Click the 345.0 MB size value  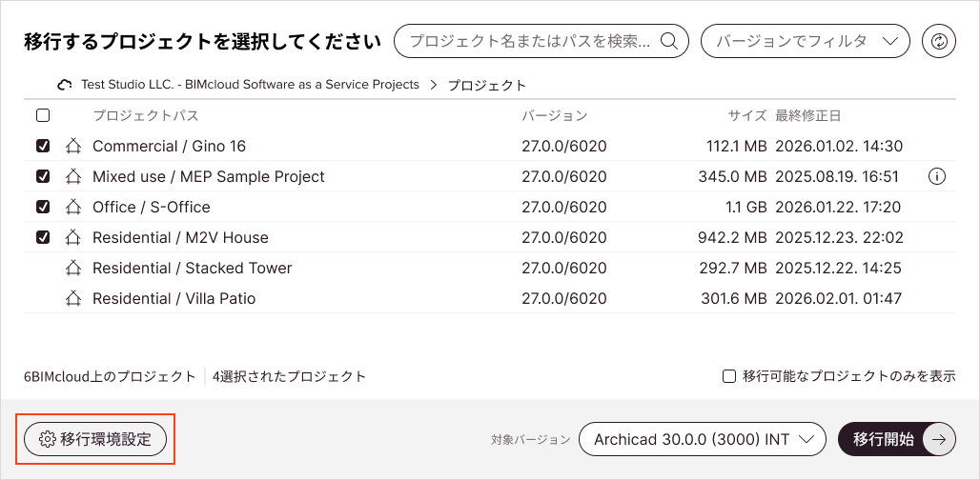pyautogui.click(x=732, y=176)
